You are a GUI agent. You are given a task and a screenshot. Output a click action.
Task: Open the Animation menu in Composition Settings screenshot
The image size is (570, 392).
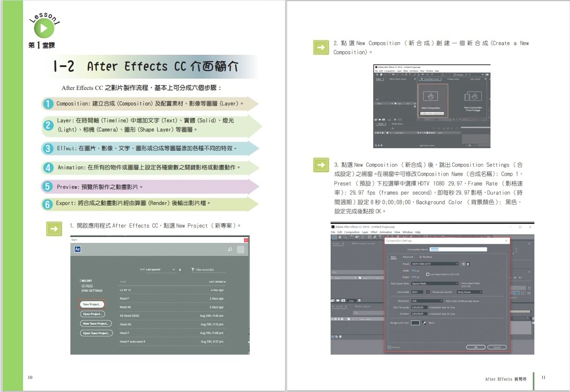(386, 232)
